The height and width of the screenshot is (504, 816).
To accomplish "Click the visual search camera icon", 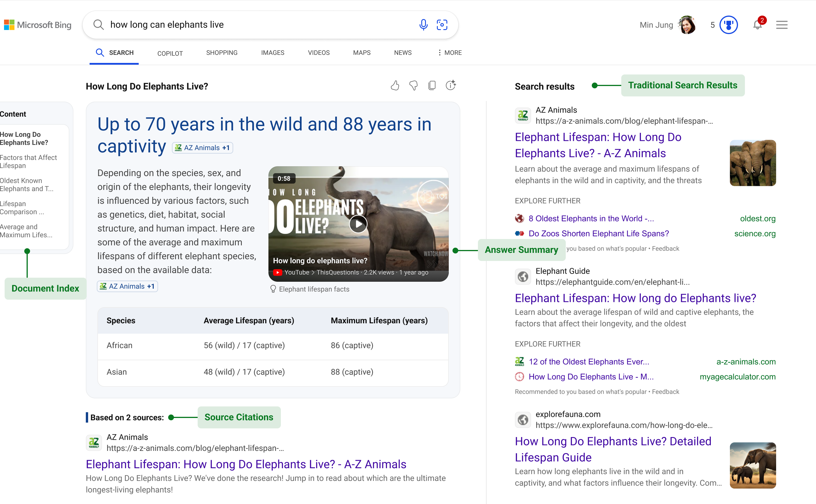I will tap(442, 25).
